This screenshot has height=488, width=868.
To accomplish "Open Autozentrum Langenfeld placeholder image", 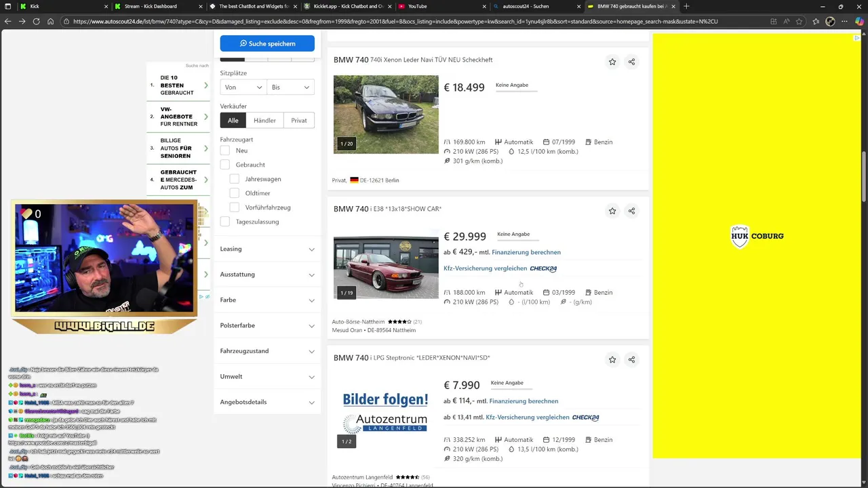I will (x=386, y=413).
